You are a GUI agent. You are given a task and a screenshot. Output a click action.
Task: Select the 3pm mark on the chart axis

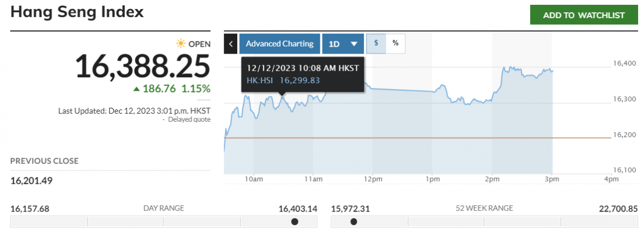pos(552,178)
